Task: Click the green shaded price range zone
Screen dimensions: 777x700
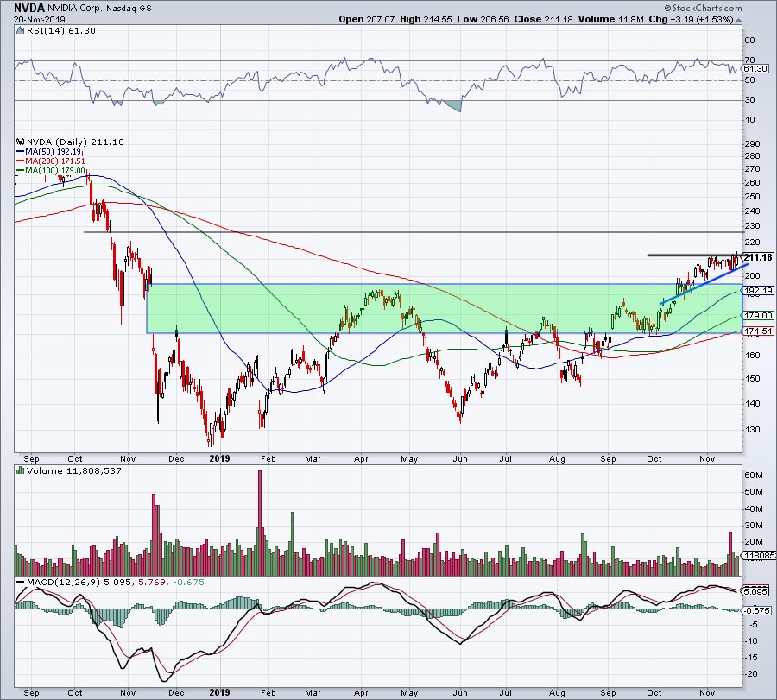Action: coord(444,308)
